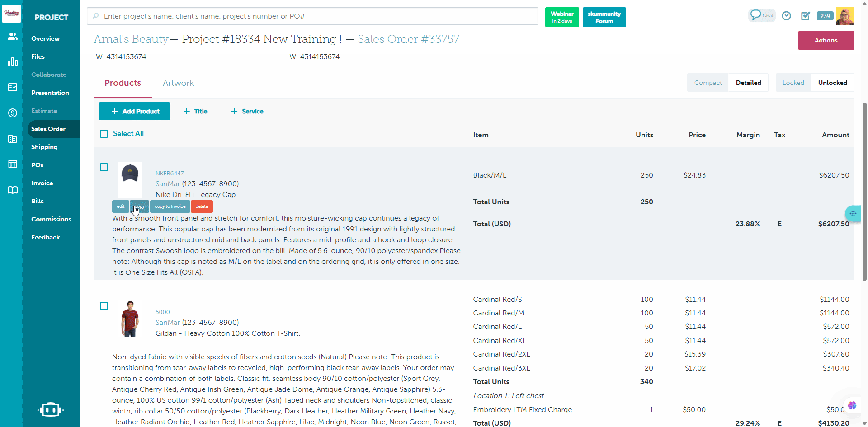Open user profile avatar menu

click(x=844, y=16)
